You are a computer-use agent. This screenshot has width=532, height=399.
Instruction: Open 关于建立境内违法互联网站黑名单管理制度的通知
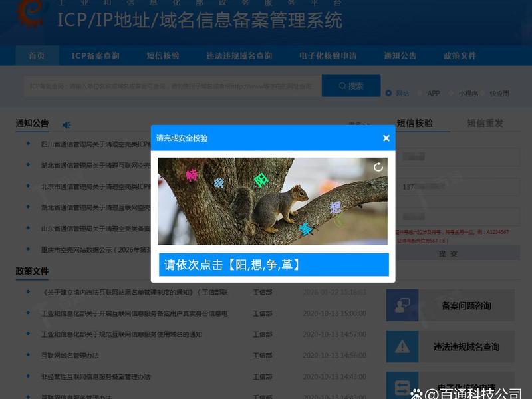click(x=134, y=292)
